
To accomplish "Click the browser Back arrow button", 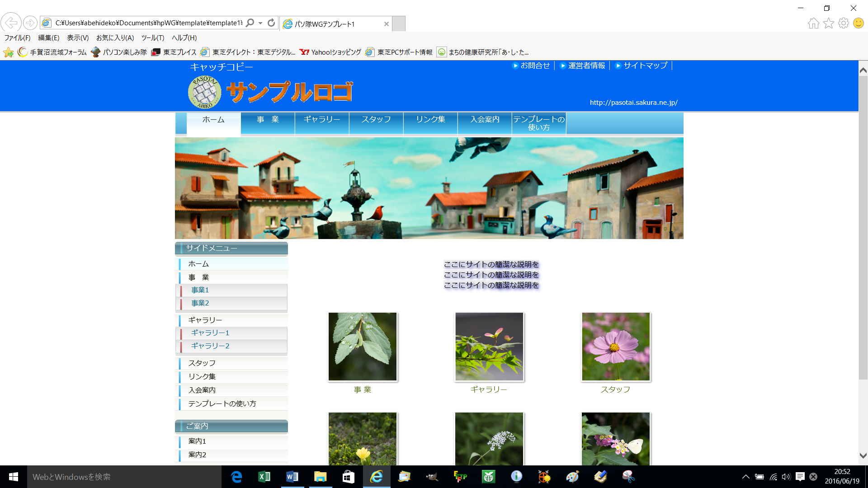I will tap(11, 22).
